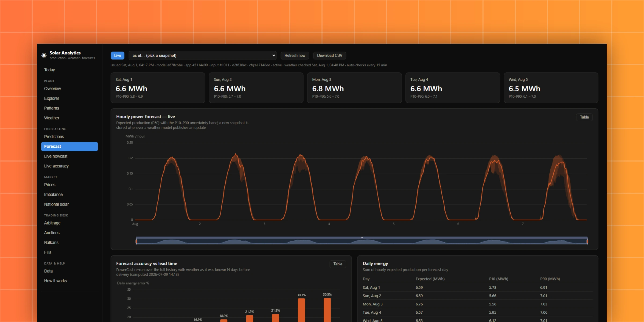Click the Solar Analytics sun logo icon
The height and width of the screenshot is (322, 644).
point(44,55)
